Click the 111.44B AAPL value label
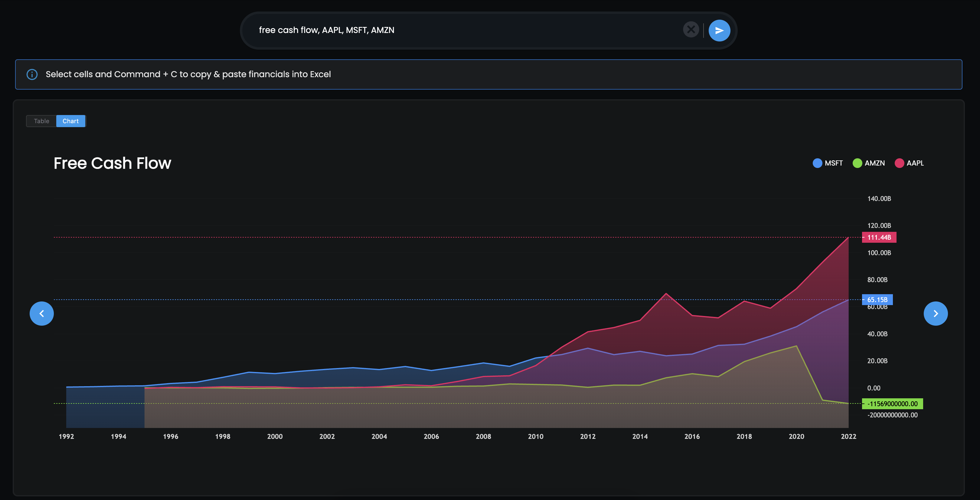The image size is (980, 500). coord(879,237)
